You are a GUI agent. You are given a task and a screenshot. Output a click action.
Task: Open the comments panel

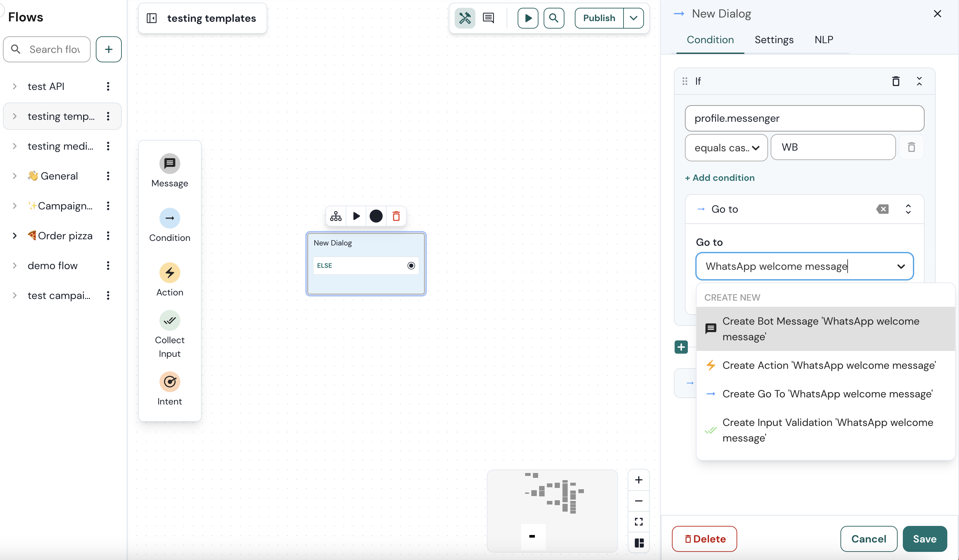pyautogui.click(x=488, y=18)
